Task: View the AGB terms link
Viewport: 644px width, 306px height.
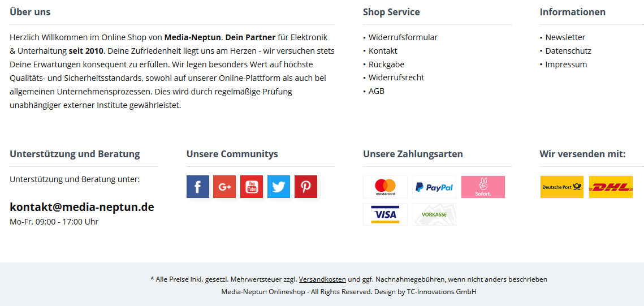Action: click(377, 91)
